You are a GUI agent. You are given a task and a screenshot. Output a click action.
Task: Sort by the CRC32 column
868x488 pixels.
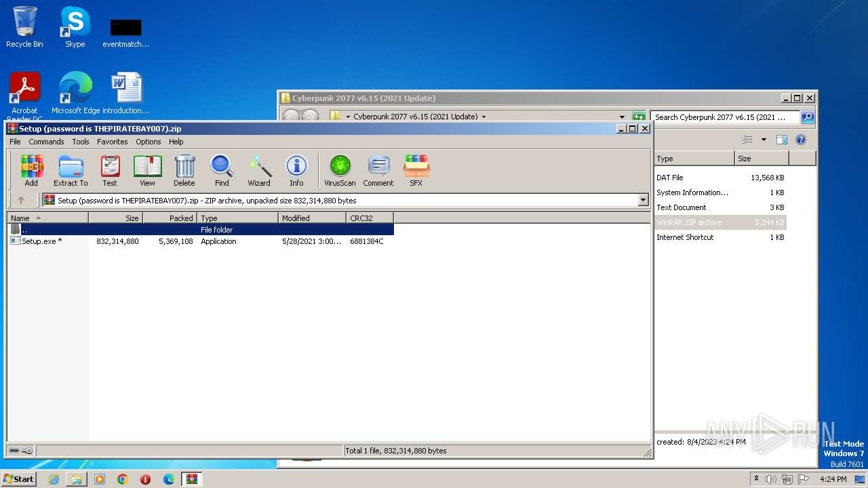pyautogui.click(x=370, y=218)
